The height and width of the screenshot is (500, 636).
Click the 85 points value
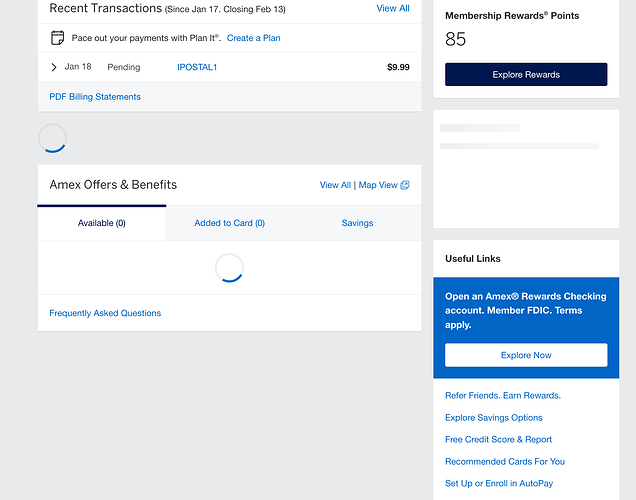[455, 39]
